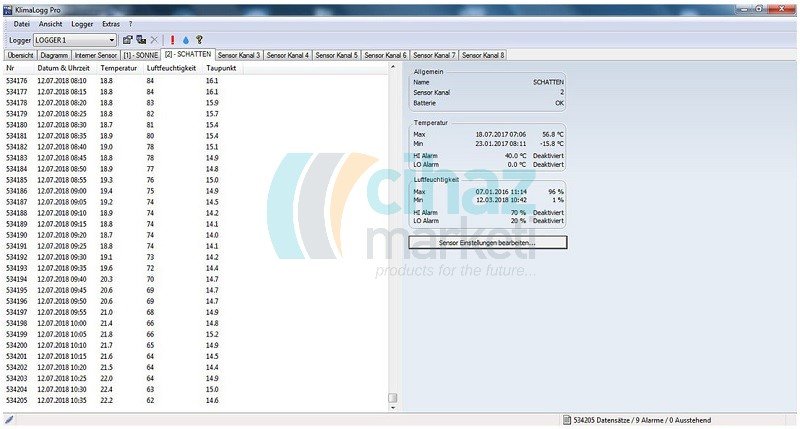Click the table scrollbar thumb
Screen dimensions: 800x429
point(392,397)
